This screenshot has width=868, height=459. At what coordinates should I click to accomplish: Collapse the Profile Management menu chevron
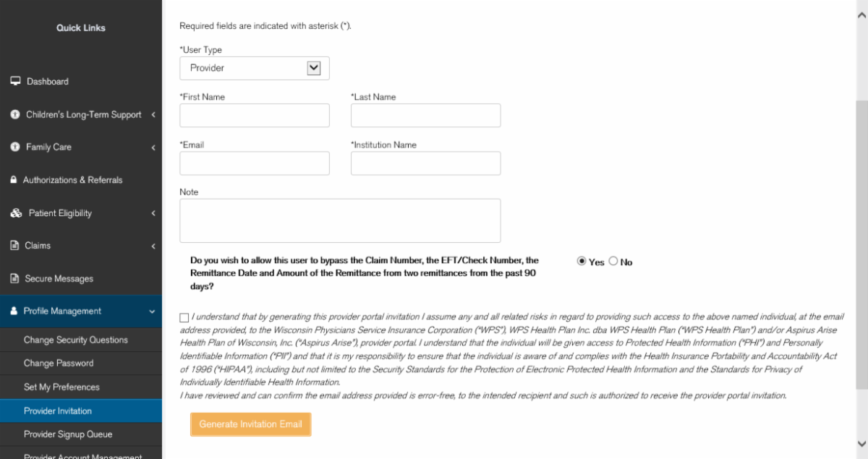(x=152, y=312)
